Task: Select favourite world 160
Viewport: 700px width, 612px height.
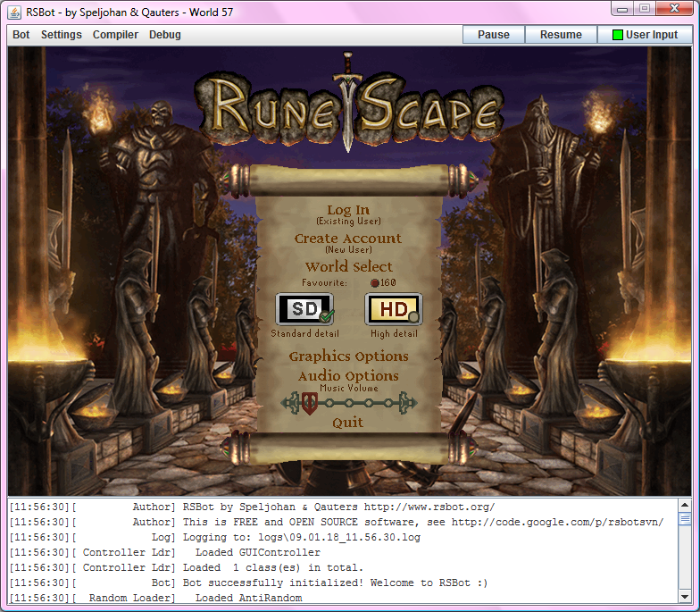Action: coord(383,282)
